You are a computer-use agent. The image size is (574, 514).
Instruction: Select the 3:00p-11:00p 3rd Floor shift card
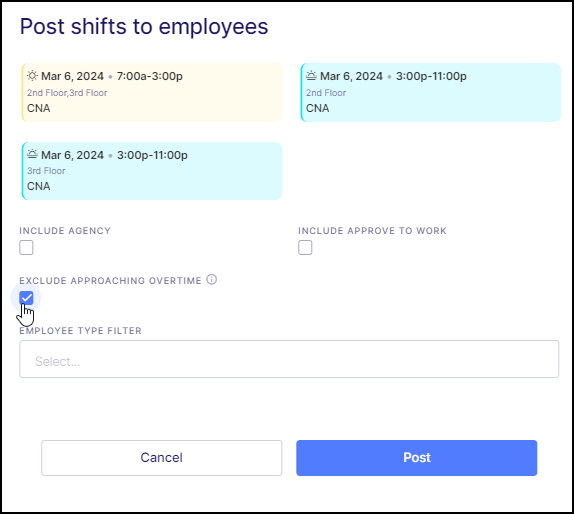152,171
